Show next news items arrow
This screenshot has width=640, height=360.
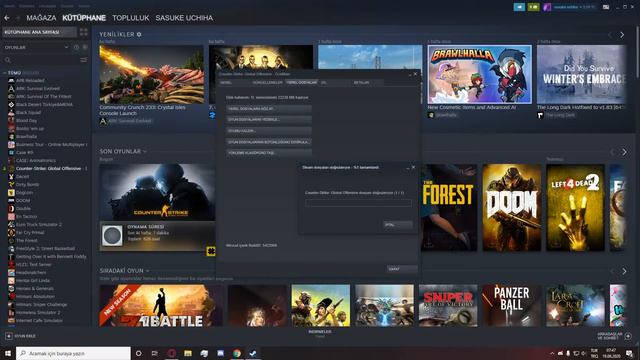pos(622,35)
